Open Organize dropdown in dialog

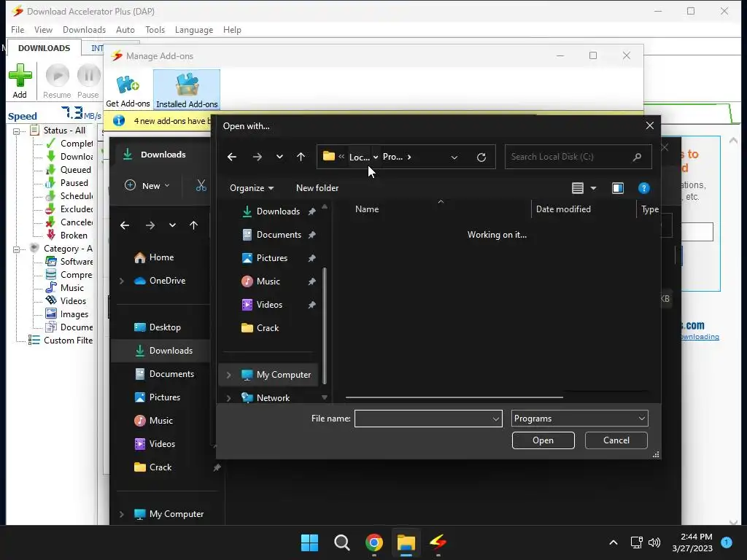(252, 188)
